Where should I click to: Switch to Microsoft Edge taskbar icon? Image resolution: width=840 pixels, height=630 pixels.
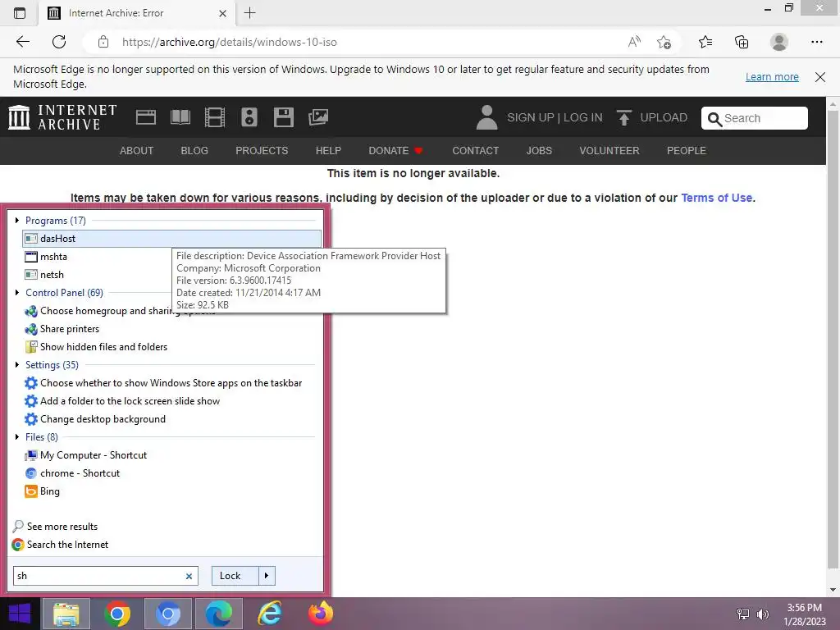(x=219, y=614)
